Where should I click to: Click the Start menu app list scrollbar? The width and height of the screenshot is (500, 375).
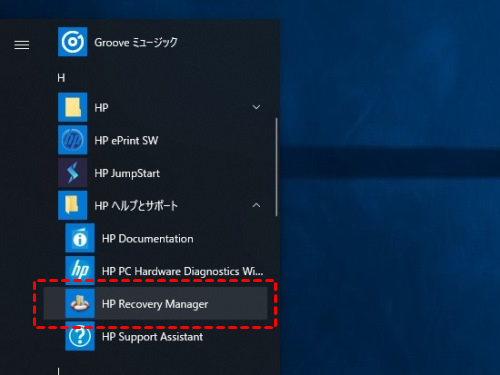click(x=276, y=167)
